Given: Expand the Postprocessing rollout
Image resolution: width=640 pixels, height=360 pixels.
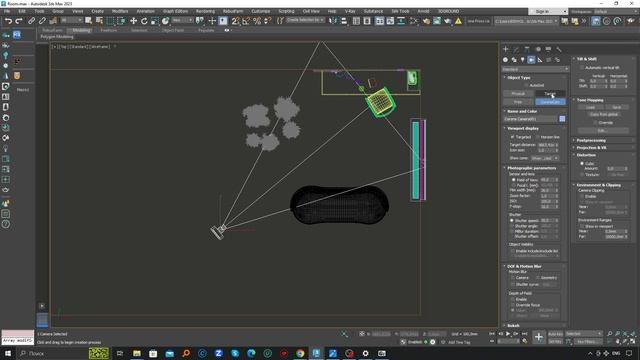Looking at the screenshot, I should click(x=591, y=140).
